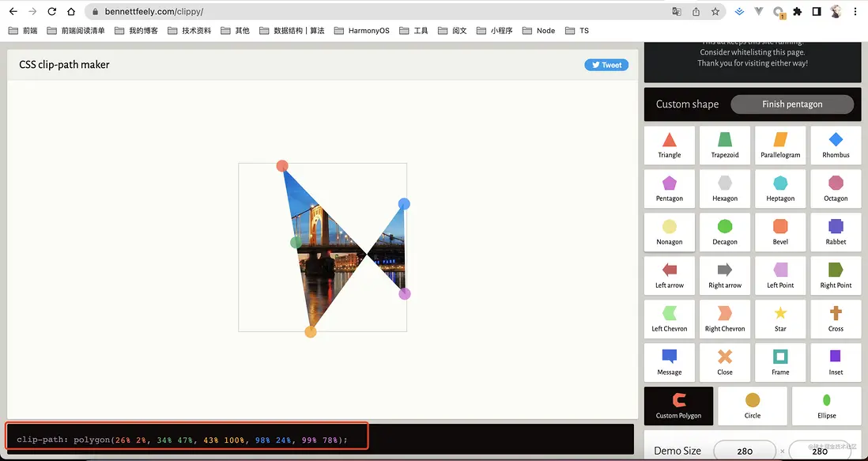Choose the Hexagon shape

[x=725, y=189]
